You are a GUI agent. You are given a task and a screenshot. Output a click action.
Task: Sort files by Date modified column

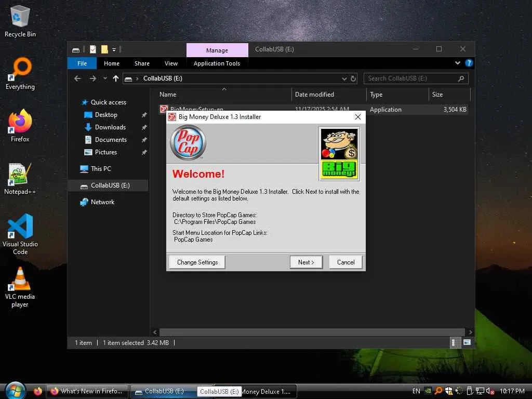pyautogui.click(x=329, y=95)
